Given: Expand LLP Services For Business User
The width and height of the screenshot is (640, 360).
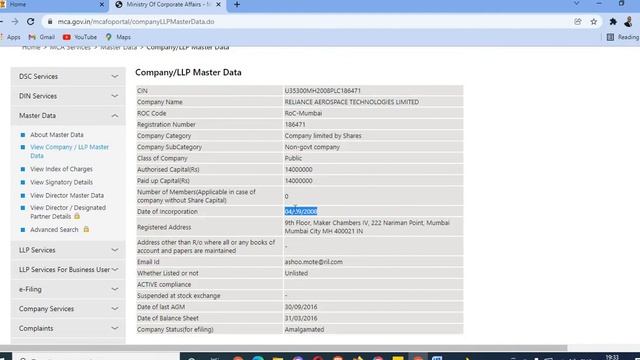Looking at the screenshot, I should click(x=68, y=270).
